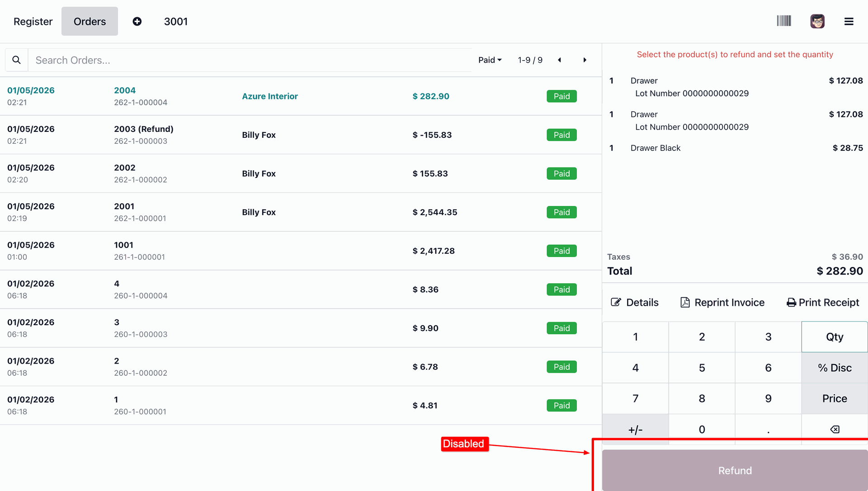Open order 3001 tab

[175, 21]
